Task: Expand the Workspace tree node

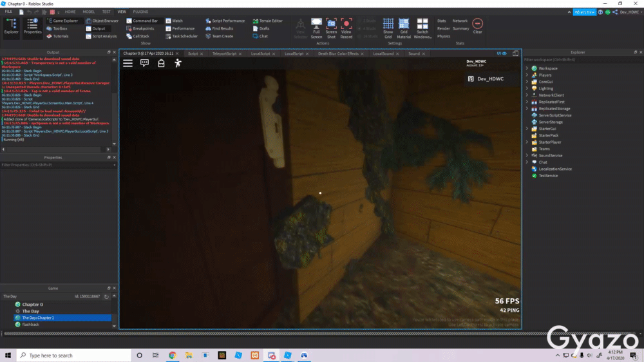Action: (x=527, y=68)
